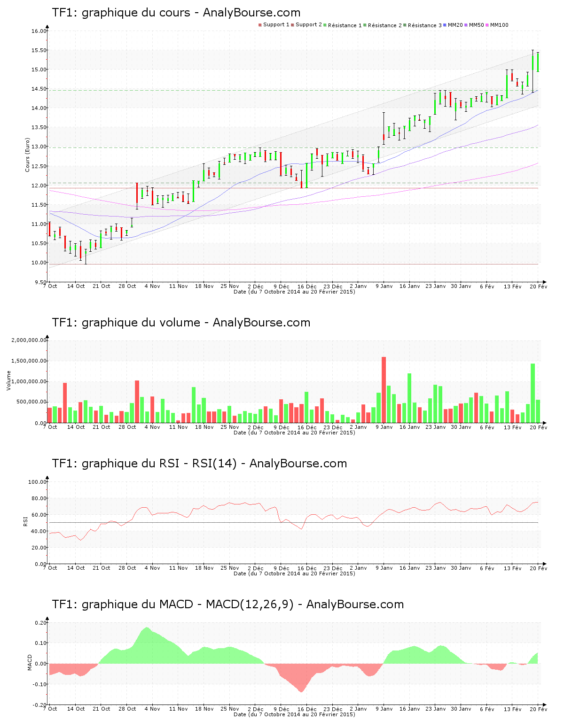Click the date range caption under MACD chart

click(x=294, y=714)
